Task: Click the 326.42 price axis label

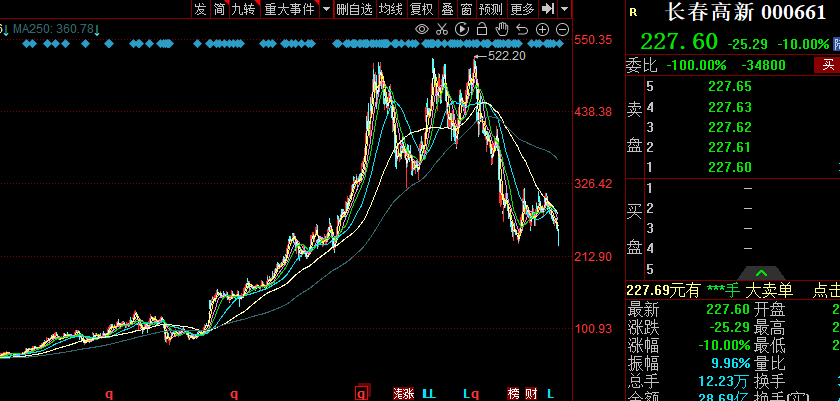Action: pyautogui.click(x=592, y=184)
